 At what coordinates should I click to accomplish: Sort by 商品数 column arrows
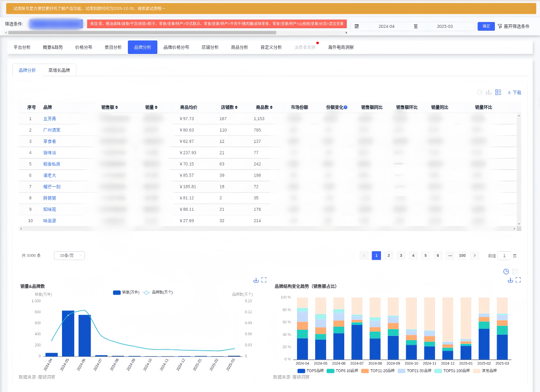click(x=271, y=107)
